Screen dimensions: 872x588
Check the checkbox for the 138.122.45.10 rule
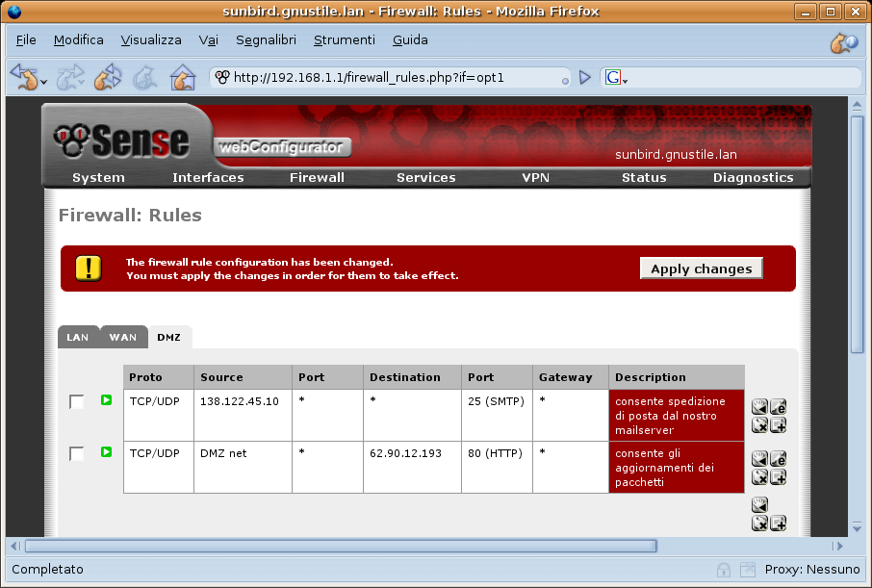point(77,402)
